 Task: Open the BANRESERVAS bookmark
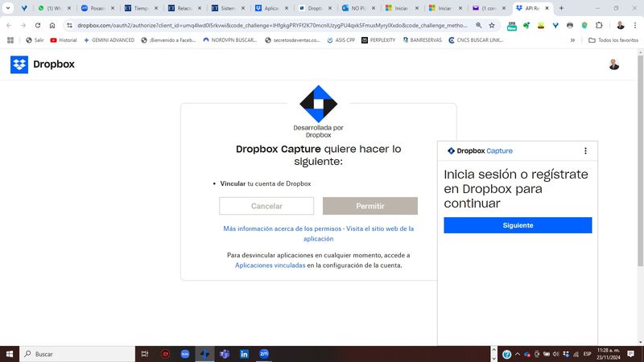coord(422,40)
